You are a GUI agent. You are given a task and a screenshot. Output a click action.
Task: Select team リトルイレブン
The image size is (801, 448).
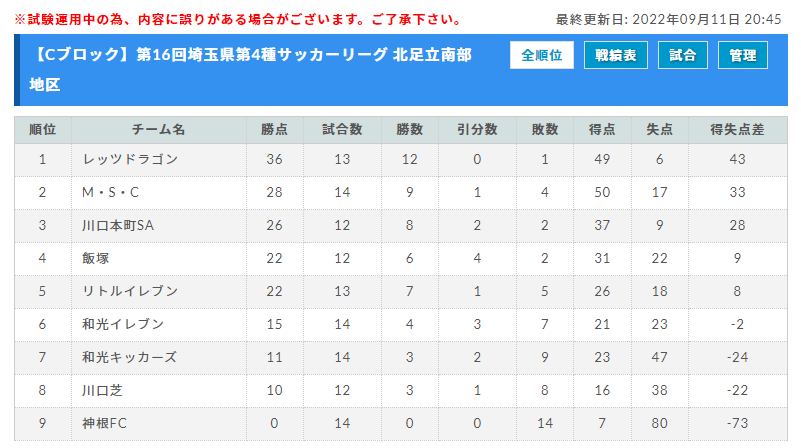point(130,291)
